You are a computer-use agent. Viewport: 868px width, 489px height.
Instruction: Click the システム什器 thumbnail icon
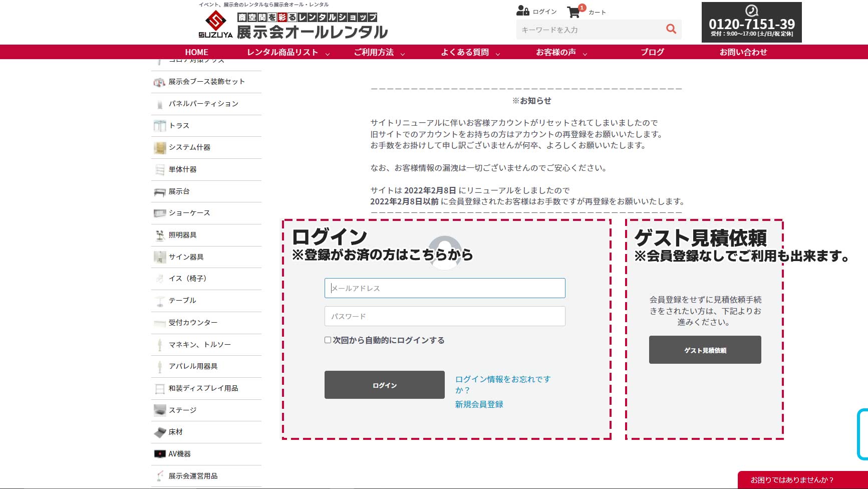[159, 148]
